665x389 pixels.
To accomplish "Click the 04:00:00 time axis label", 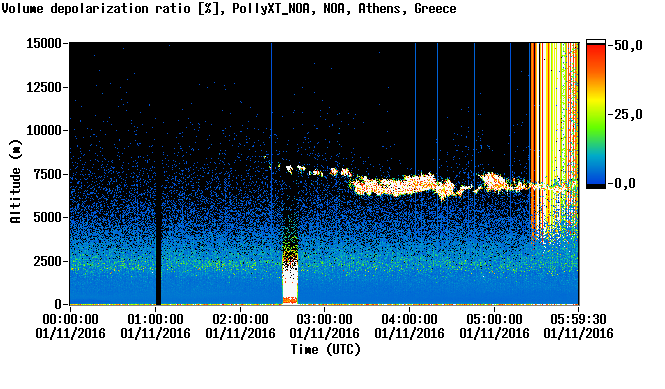I will (409, 319).
